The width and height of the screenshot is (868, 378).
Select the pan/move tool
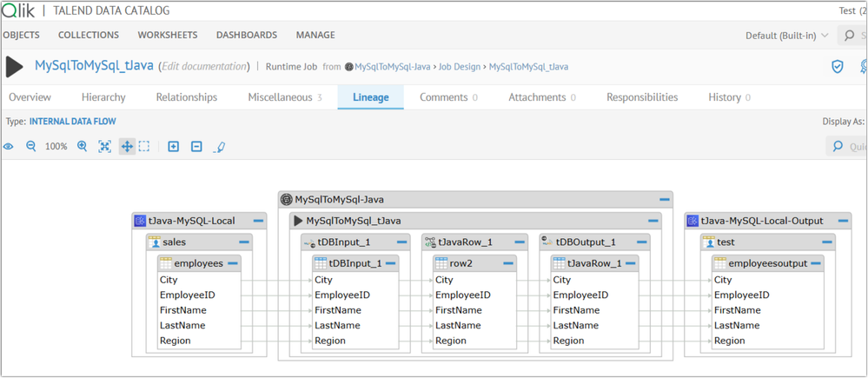click(127, 147)
